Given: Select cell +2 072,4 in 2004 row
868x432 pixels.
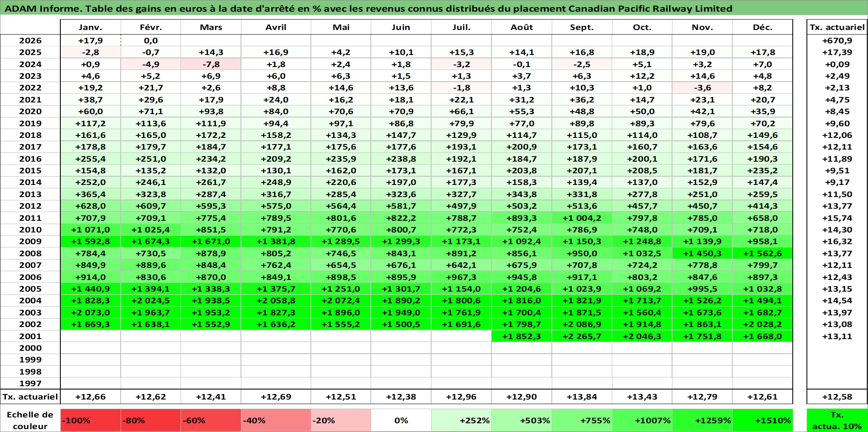Looking at the screenshot, I should click(x=341, y=300).
